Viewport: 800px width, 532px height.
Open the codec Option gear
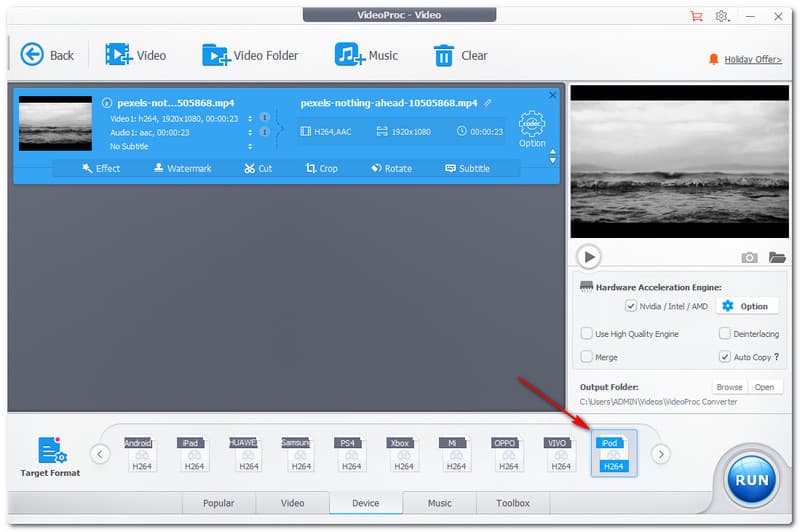532,129
